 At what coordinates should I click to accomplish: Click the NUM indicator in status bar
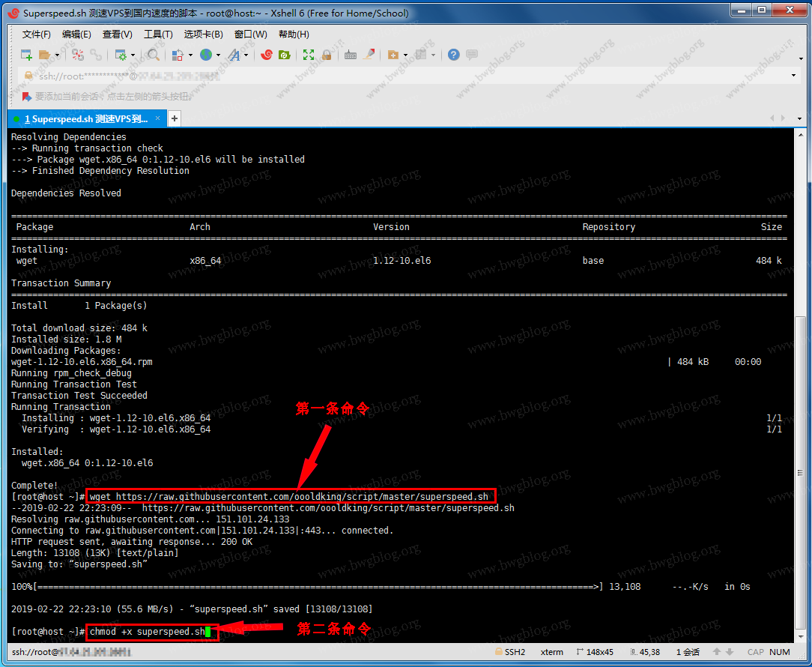tap(780, 652)
